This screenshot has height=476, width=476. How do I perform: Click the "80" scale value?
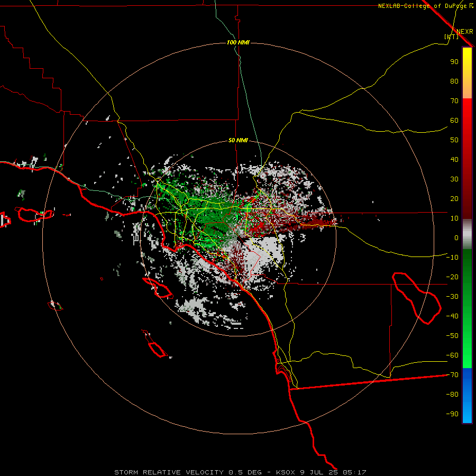(x=454, y=81)
